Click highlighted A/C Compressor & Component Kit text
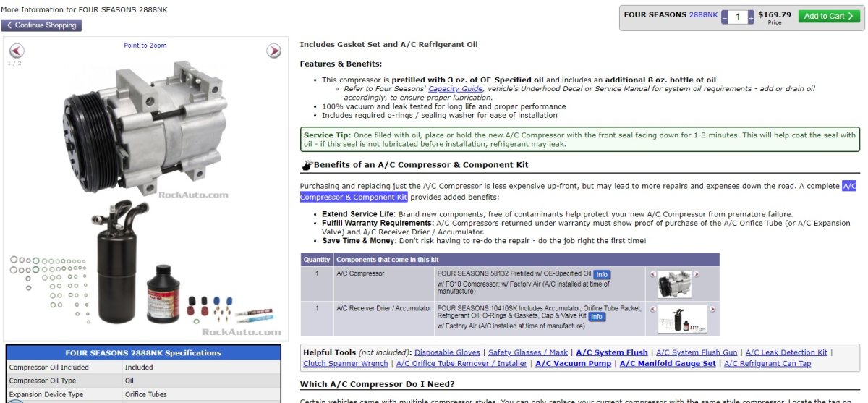The height and width of the screenshot is (403, 868). click(354, 197)
